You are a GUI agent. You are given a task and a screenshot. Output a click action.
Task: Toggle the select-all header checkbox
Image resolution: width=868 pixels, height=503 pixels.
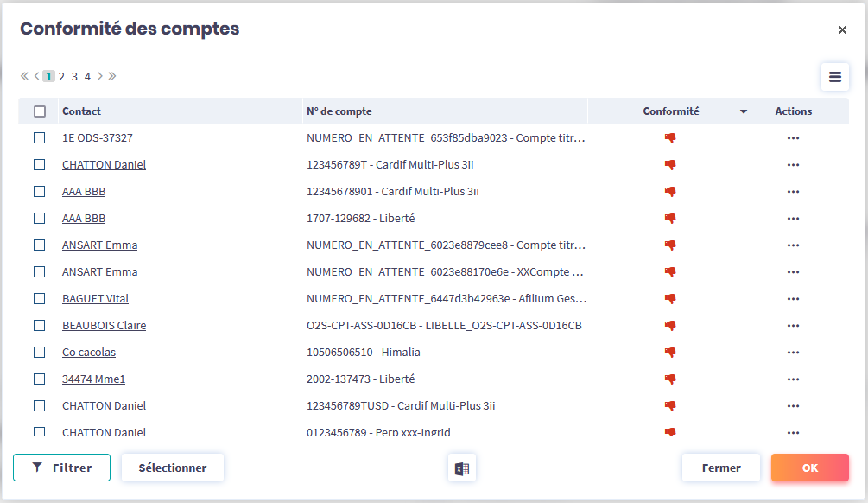pyautogui.click(x=40, y=111)
